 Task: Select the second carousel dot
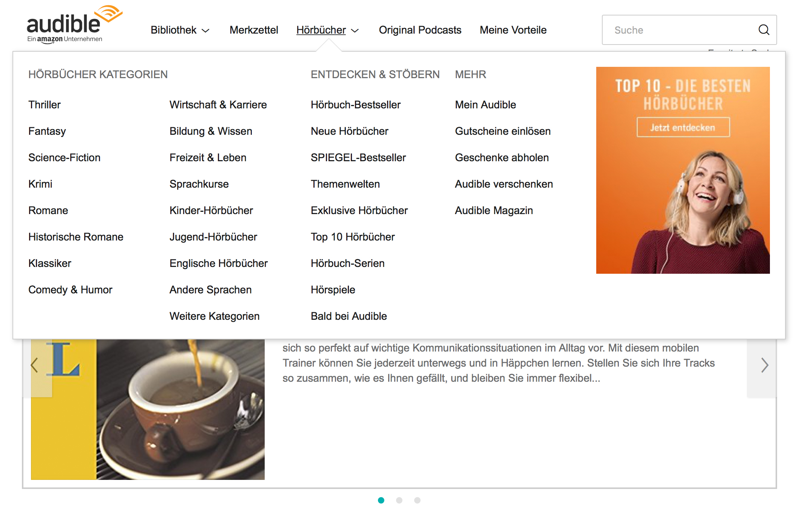click(399, 500)
